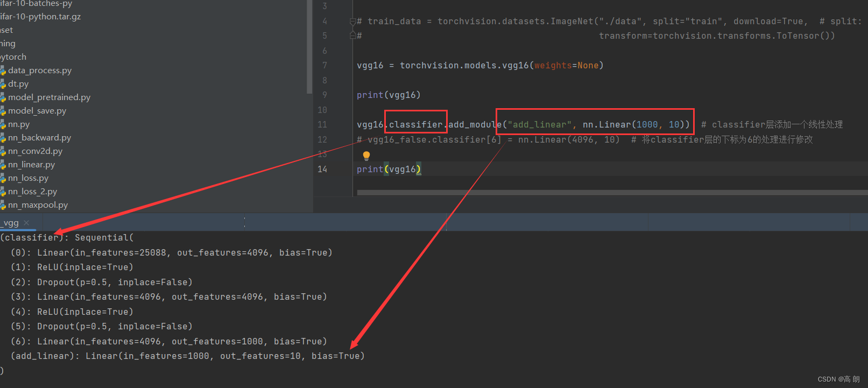Viewport: 868px width, 388px height.
Task: Place cursor on print(vgg16) at line 9
Action: [389, 95]
